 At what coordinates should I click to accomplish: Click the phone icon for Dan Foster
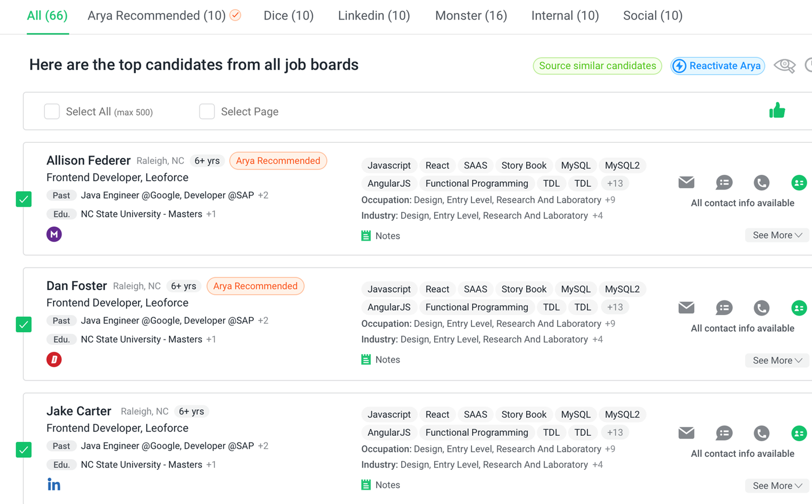point(761,307)
